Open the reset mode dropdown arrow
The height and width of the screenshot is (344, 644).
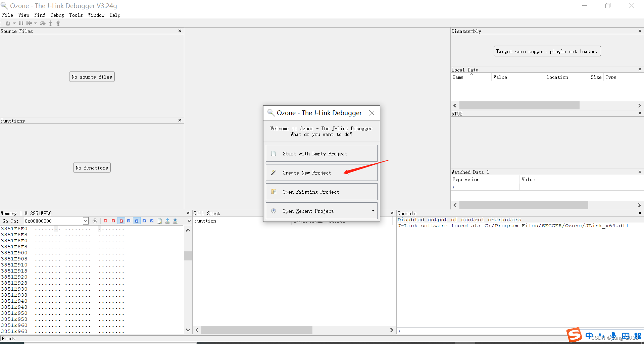(x=35, y=23)
